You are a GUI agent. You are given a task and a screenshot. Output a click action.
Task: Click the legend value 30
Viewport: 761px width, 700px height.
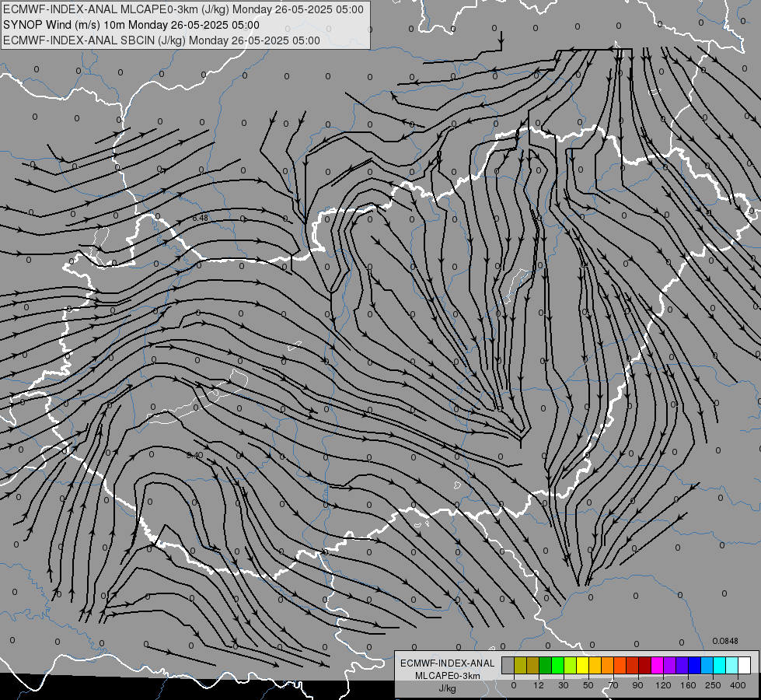click(564, 685)
